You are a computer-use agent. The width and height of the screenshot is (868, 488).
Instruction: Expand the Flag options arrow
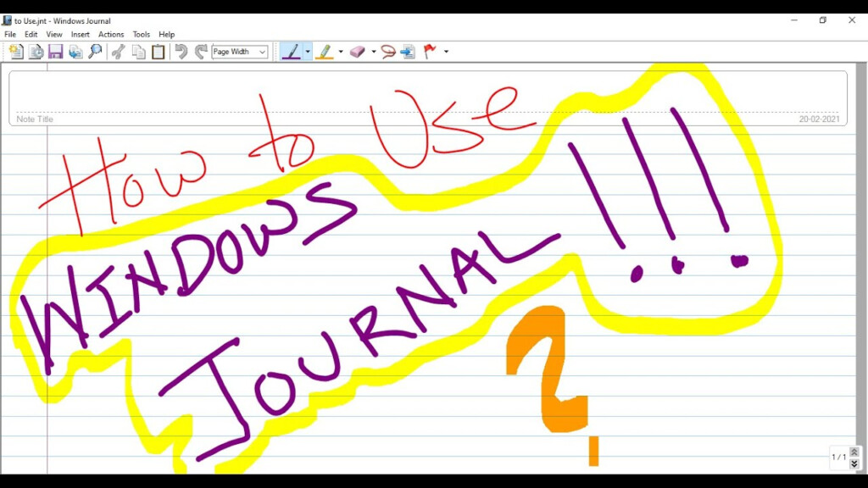click(446, 52)
